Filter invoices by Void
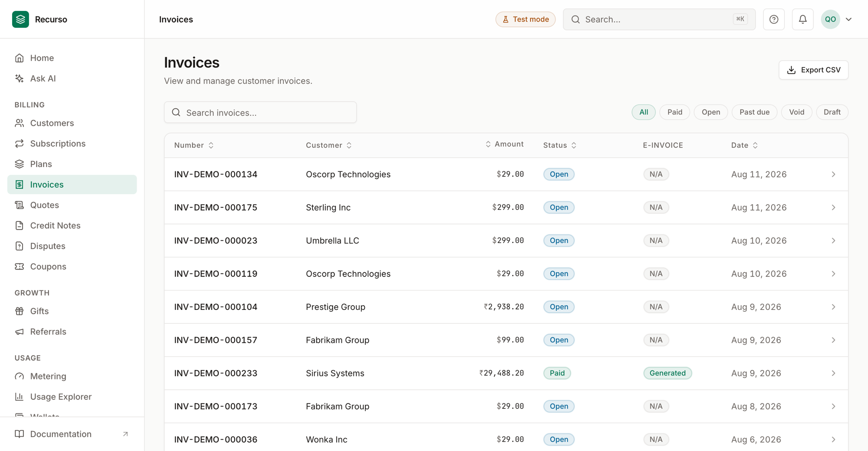 click(x=796, y=112)
